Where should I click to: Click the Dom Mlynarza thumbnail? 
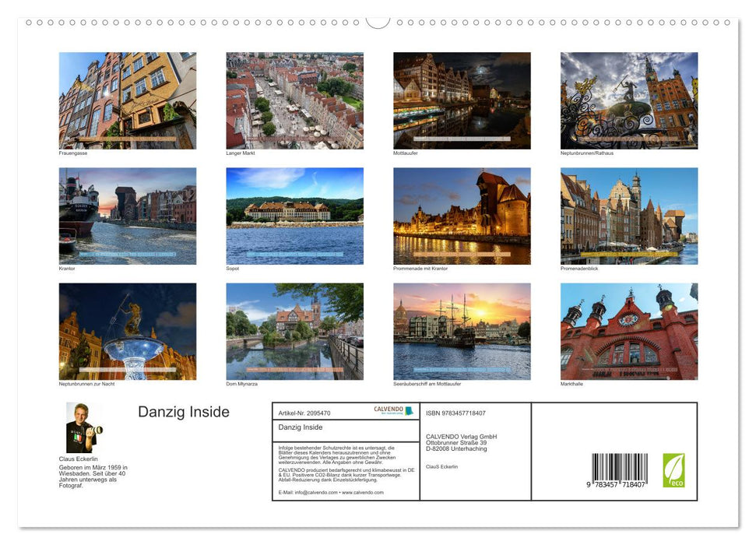pyautogui.click(x=295, y=330)
